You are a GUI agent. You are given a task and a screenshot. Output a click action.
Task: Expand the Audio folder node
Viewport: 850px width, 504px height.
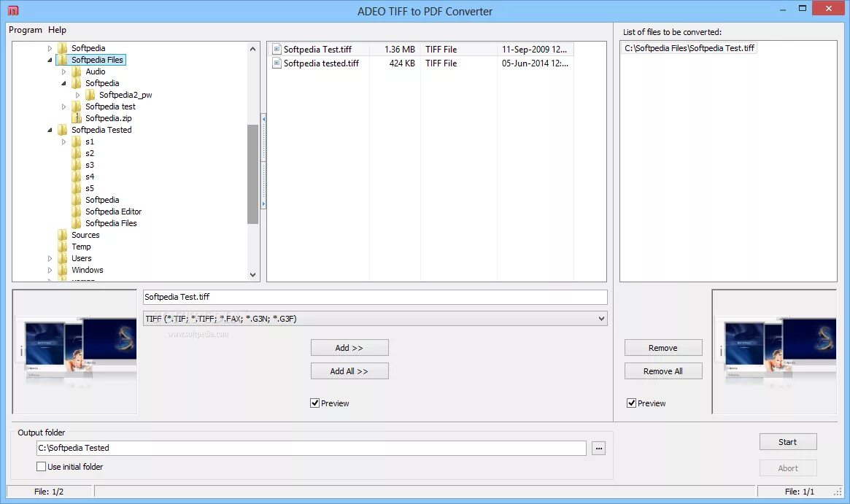(63, 71)
